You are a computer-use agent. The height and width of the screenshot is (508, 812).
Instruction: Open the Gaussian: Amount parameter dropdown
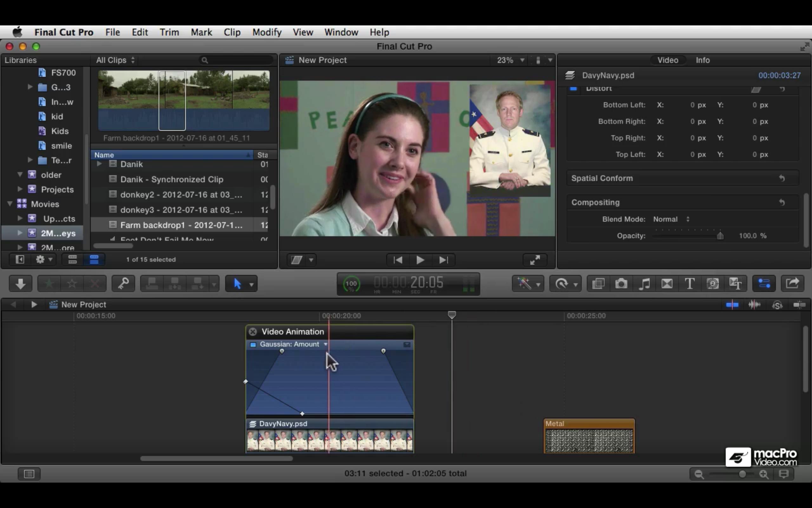point(325,344)
